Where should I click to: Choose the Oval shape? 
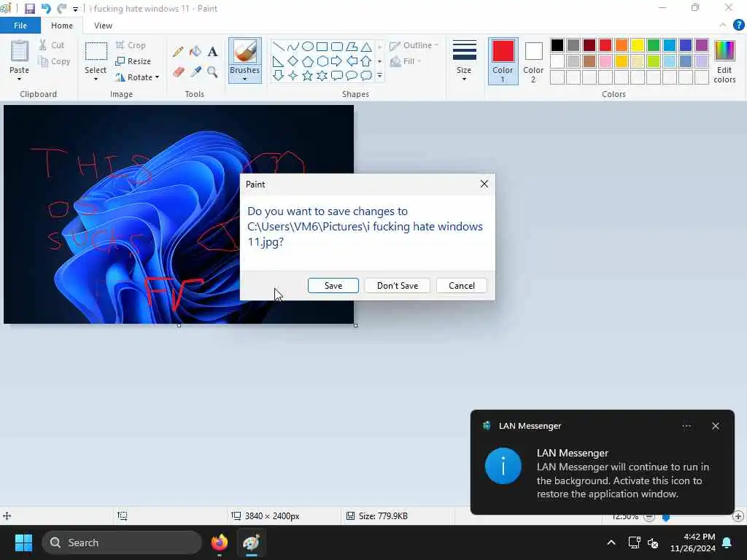tap(308, 47)
